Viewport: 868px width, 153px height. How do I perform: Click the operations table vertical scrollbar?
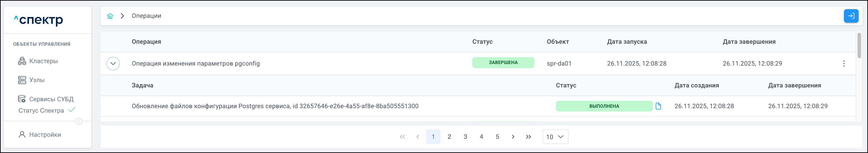coord(859,45)
